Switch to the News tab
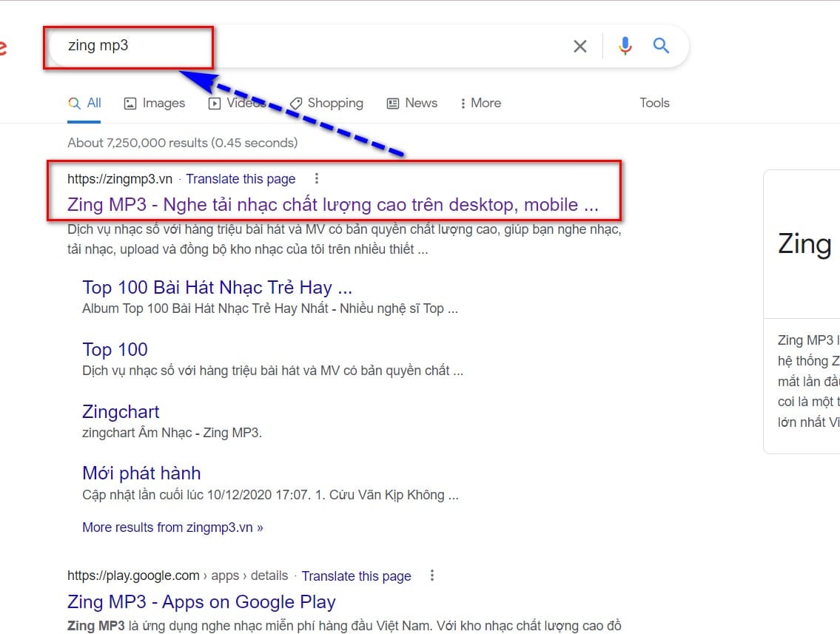 (x=412, y=103)
